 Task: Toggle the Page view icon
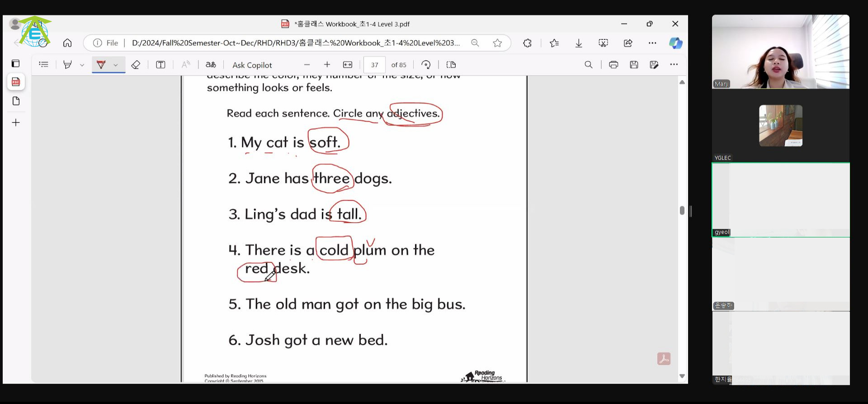click(451, 65)
